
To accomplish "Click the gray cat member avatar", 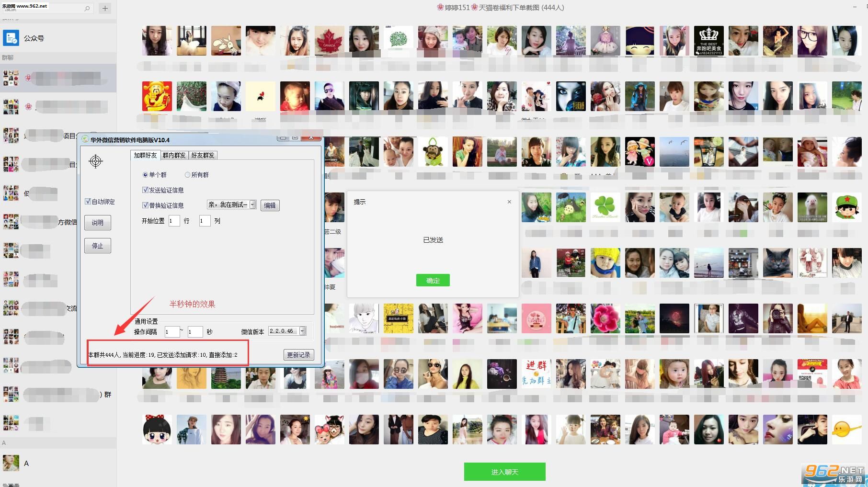I will 778,263.
